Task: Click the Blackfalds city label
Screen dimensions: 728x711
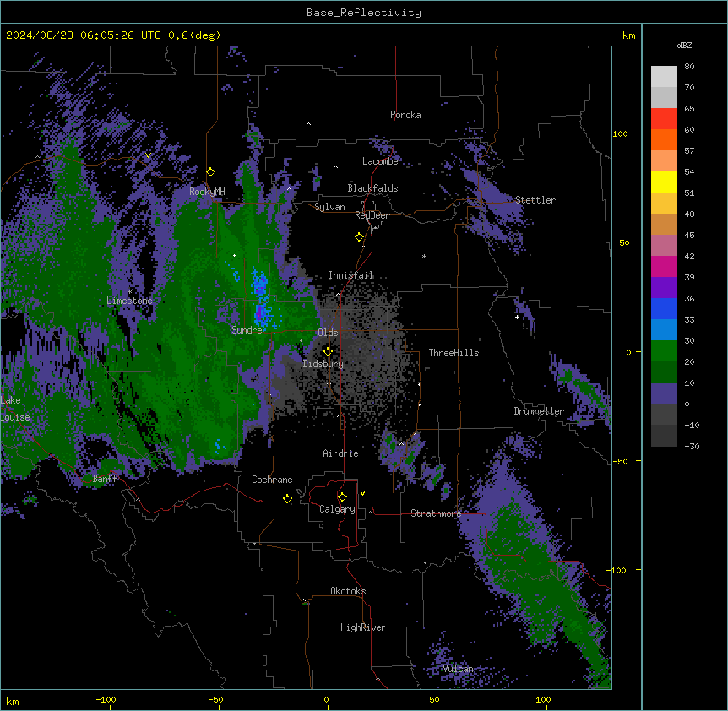Action: tap(372, 188)
